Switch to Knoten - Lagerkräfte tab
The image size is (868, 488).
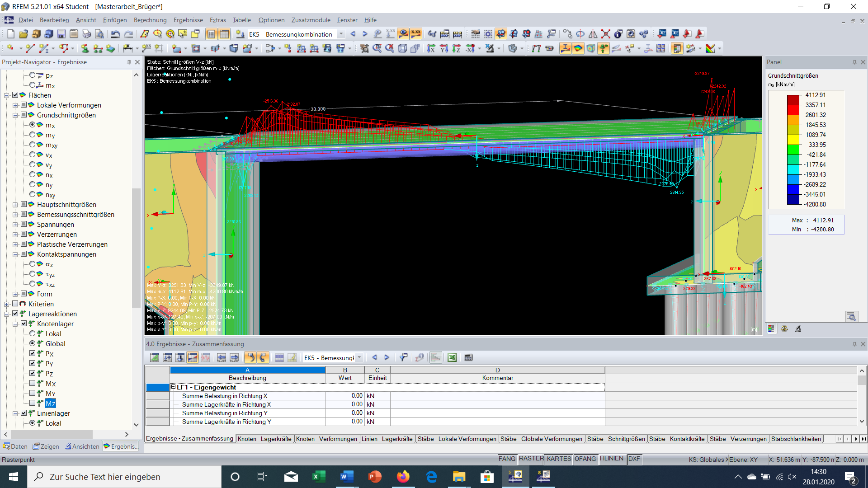click(264, 439)
